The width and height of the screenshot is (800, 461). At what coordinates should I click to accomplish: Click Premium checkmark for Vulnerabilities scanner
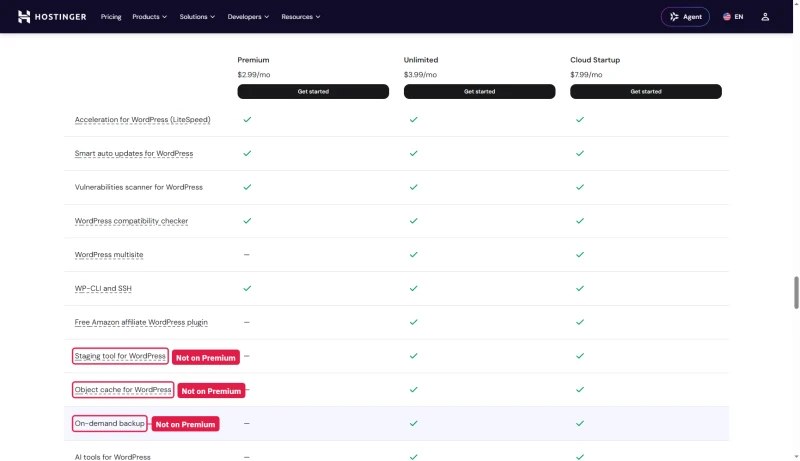click(x=247, y=187)
